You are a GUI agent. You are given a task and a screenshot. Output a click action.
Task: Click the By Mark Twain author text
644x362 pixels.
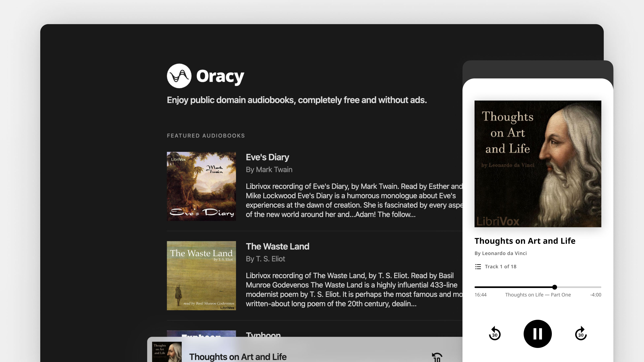pyautogui.click(x=269, y=170)
